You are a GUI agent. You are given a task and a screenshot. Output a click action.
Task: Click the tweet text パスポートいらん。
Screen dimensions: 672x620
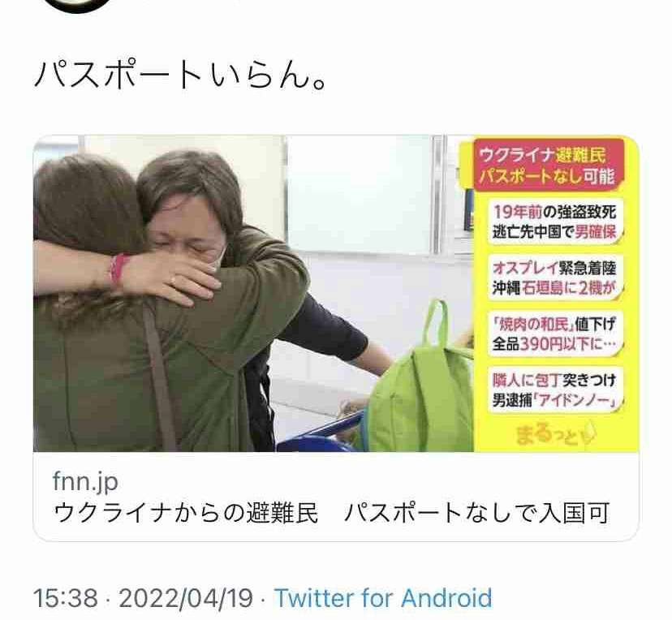click(x=180, y=75)
